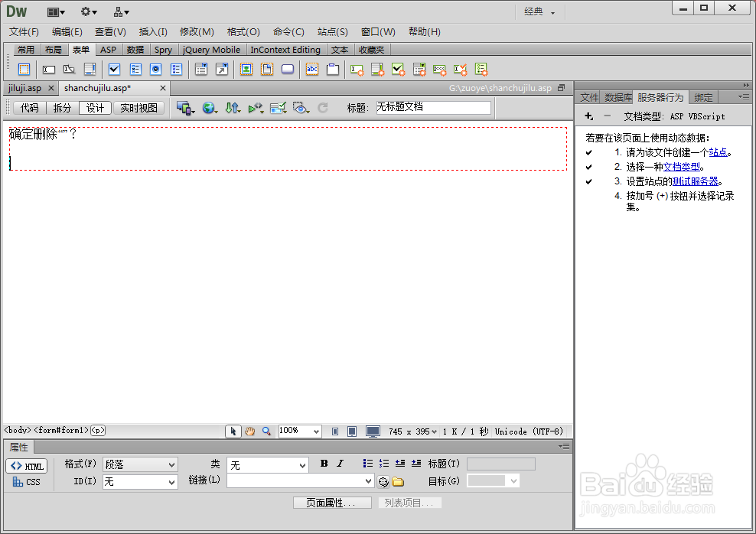Insert Spry Validation Textarea
Viewport: 756px width, 534px height.
coord(377,70)
